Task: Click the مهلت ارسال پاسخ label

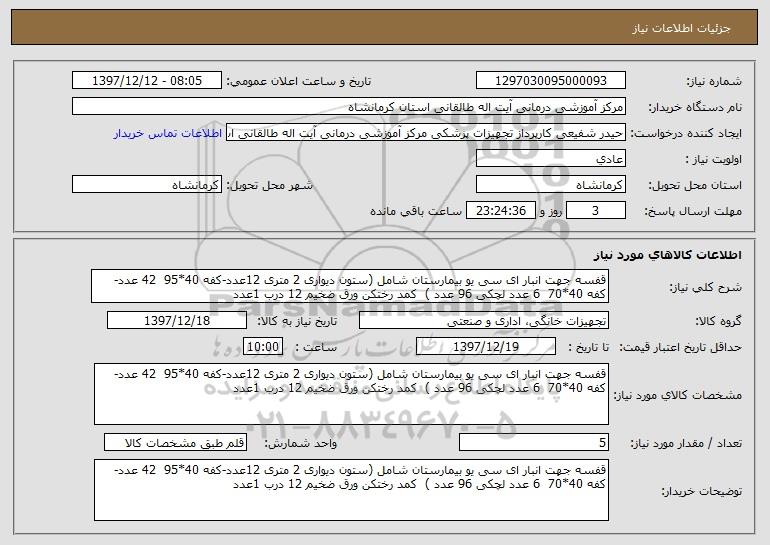Action: pos(693,212)
